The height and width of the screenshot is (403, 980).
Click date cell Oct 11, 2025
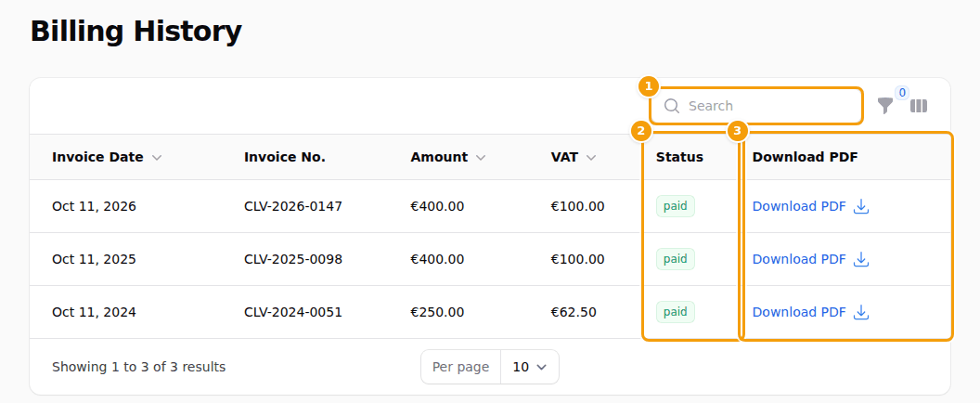click(x=94, y=259)
